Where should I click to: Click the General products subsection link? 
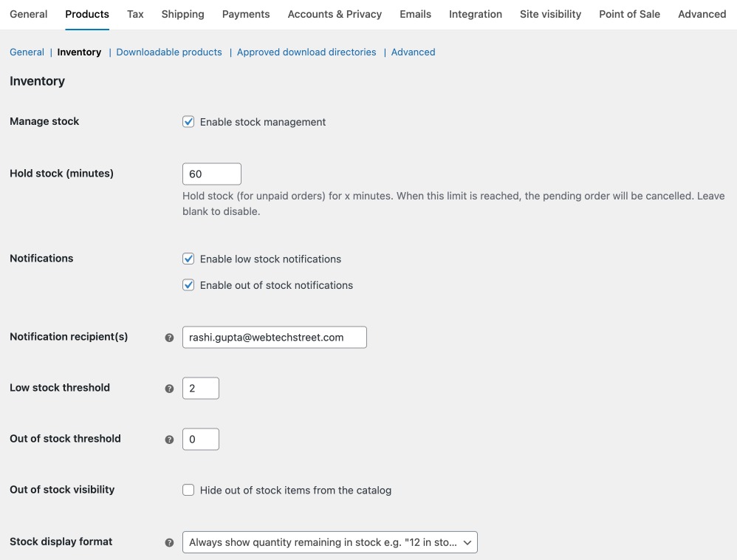(27, 52)
